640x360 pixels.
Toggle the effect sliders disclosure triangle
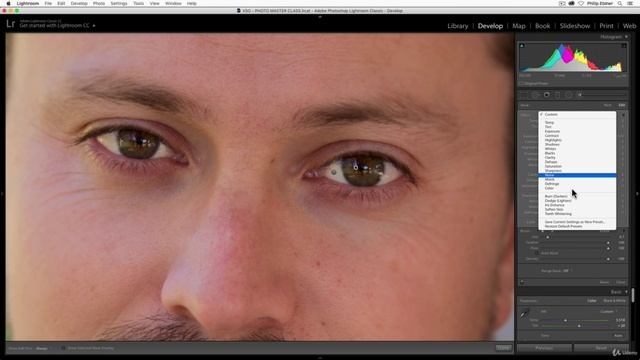point(623,115)
